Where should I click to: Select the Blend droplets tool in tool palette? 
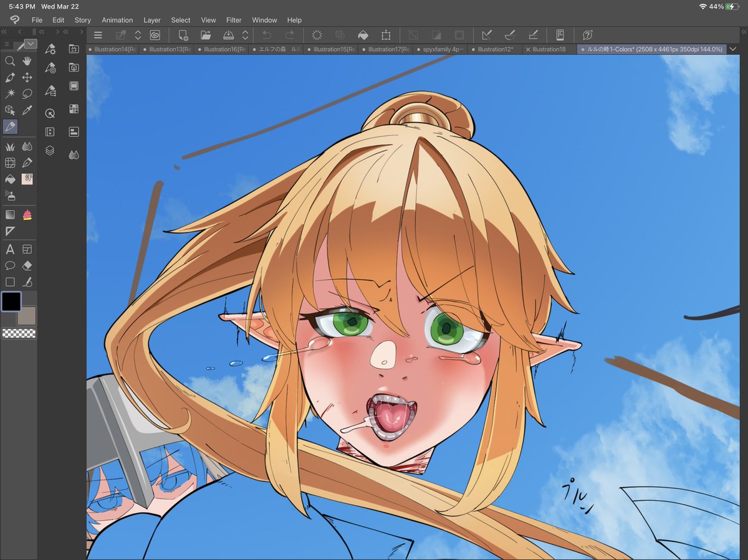[27, 147]
